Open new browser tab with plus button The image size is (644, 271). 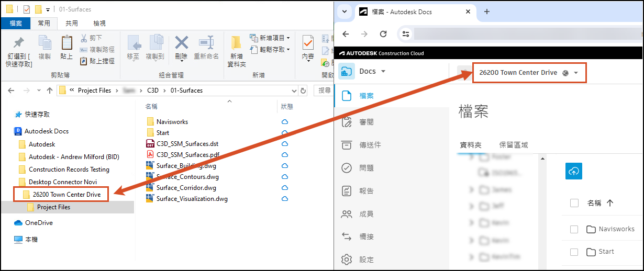[486, 12]
